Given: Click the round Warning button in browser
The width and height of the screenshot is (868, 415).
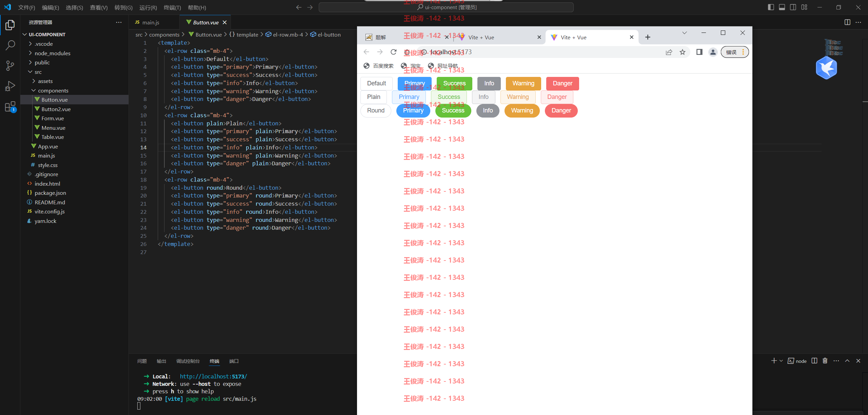Looking at the screenshot, I should 522,110.
